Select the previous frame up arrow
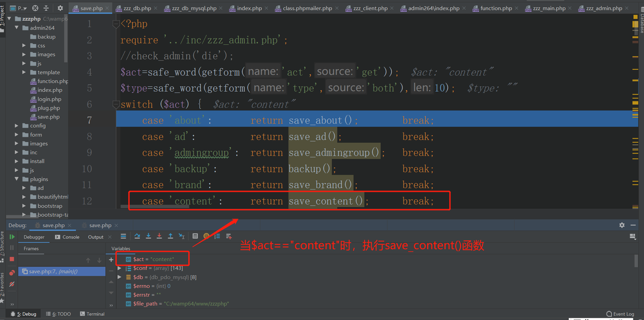 click(x=89, y=260)
